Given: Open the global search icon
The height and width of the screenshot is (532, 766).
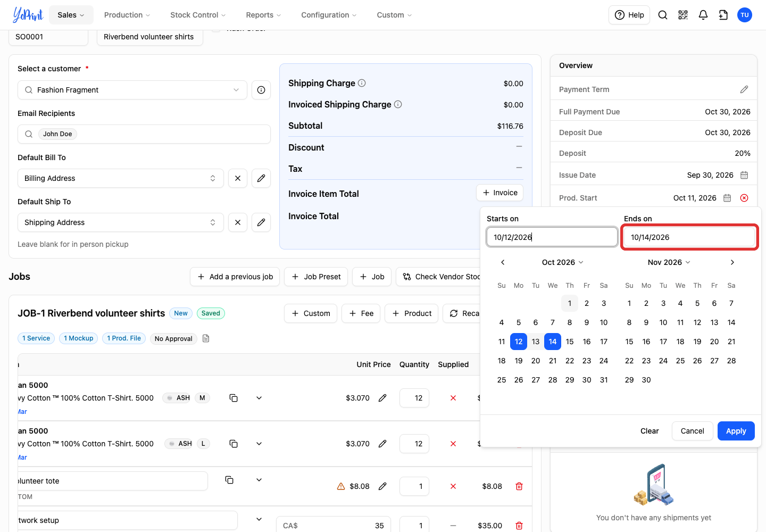Looking at the screenshot, I should 663,15.
